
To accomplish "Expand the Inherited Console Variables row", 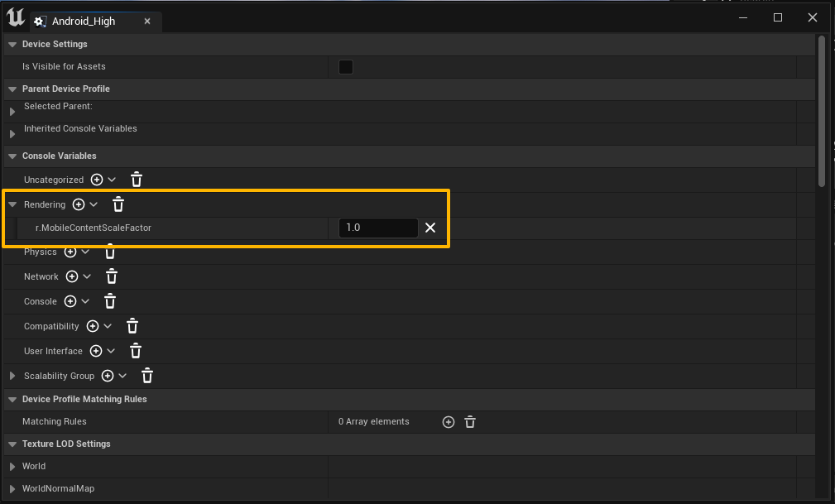I will coord(12,134).
